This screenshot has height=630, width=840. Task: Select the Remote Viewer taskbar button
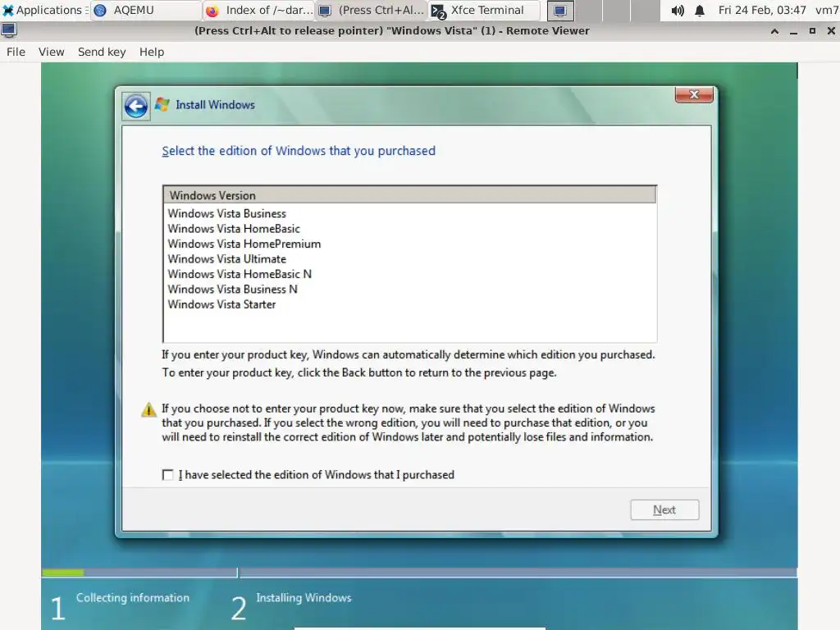(372, 10)
